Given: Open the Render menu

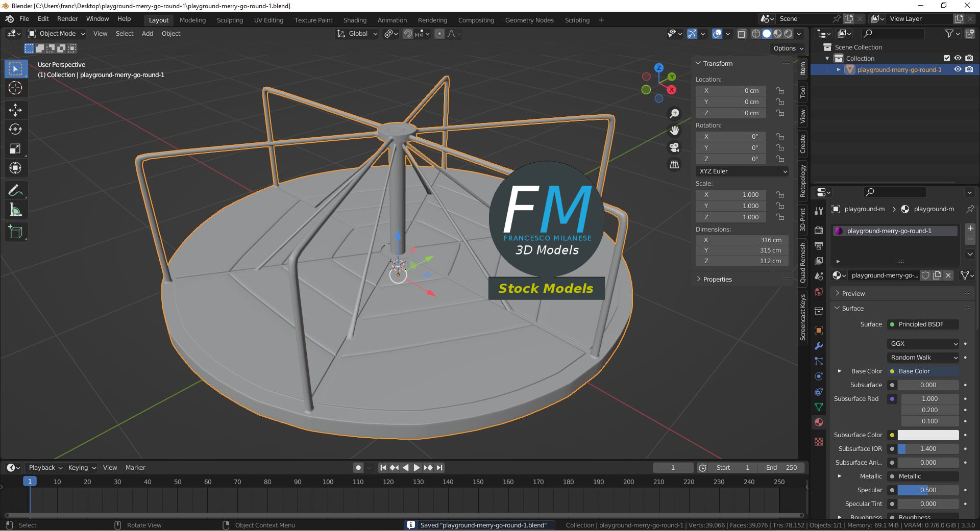Looking at the screenshot, I should [67, 19].
